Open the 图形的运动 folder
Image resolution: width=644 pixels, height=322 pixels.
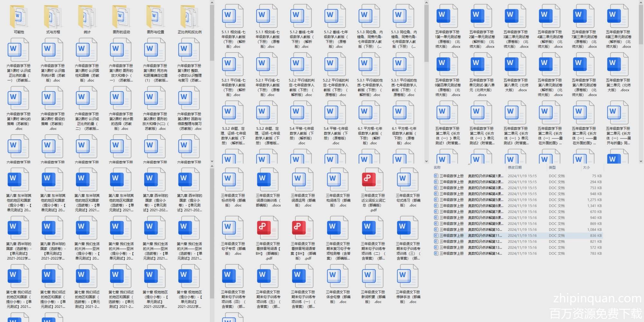(x=121, y=17)
